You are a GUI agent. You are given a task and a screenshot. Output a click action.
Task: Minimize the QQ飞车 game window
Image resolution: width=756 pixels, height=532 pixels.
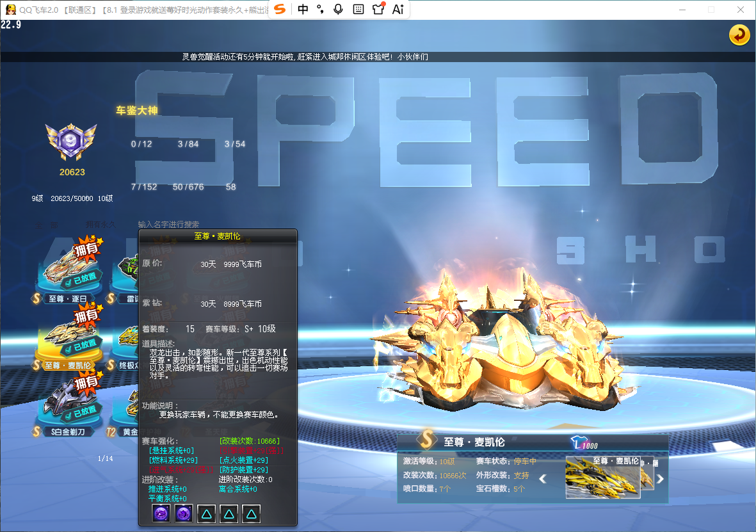tap(682, 10)
